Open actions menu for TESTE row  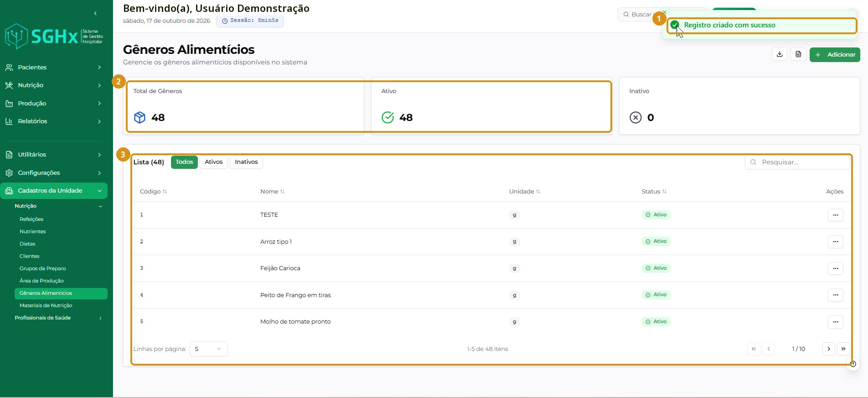pyautogui.click(x=835, y=215)
